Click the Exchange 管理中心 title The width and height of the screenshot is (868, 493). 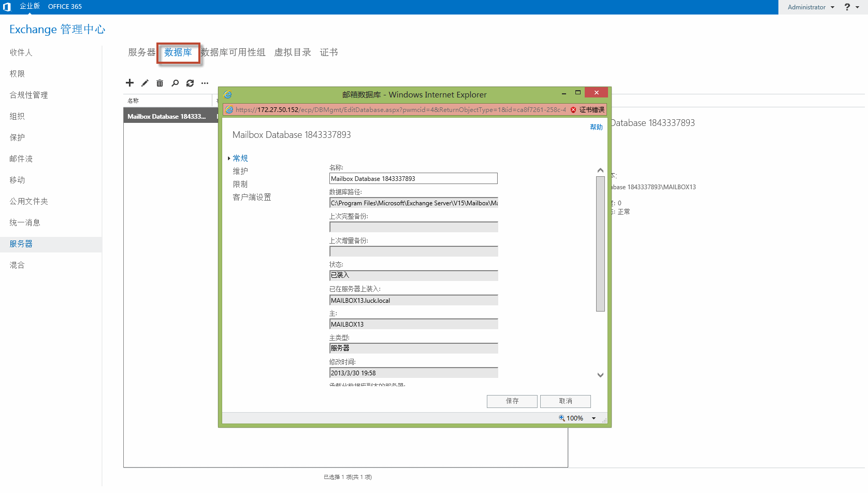click(57, 29)
